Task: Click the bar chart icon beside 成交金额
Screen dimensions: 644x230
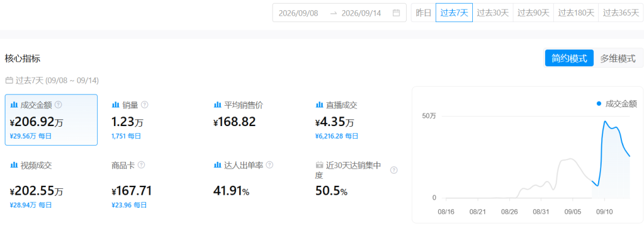Action: tap(13, 105)
